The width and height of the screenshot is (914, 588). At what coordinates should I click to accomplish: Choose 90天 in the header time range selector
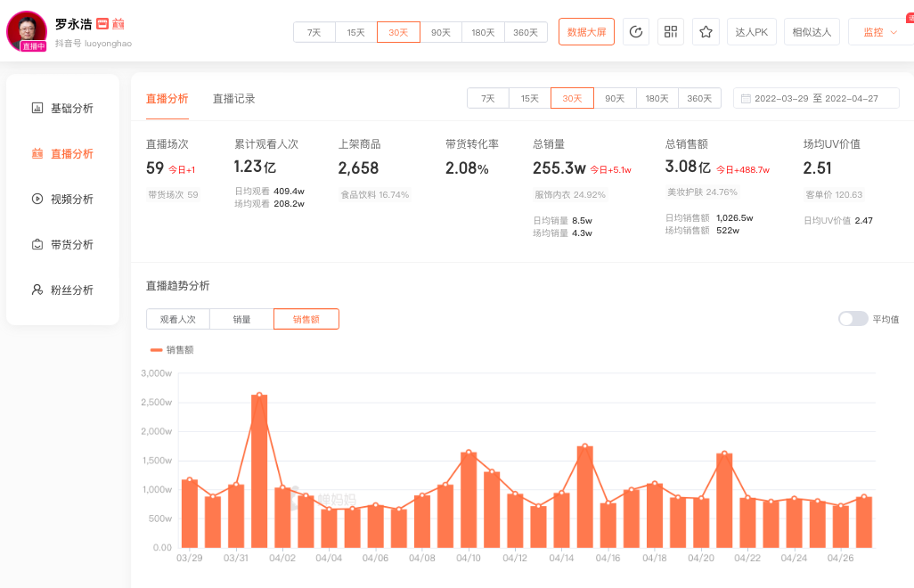pyautogui.click(x=440, y=32)
